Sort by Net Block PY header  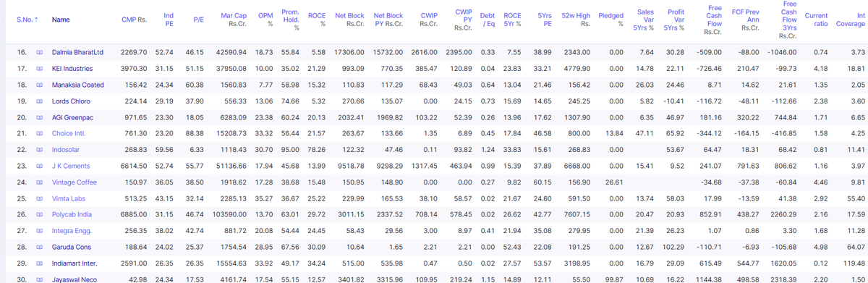tap(388, 20)
